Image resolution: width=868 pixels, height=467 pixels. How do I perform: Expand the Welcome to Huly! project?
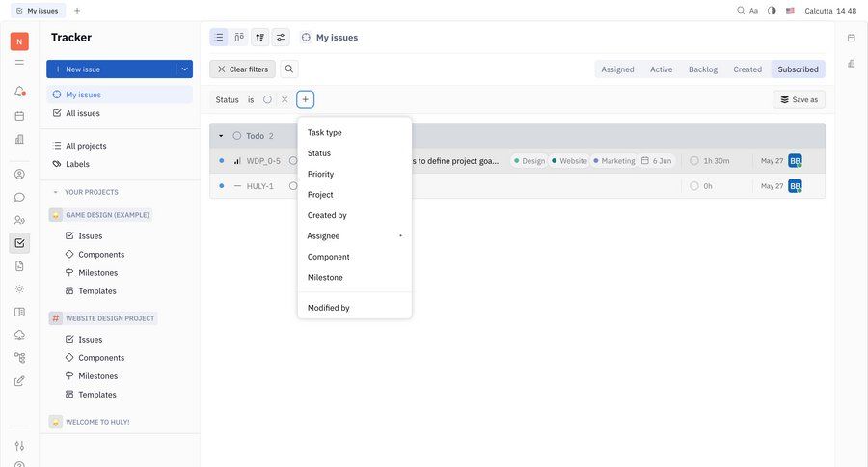point(91,422)
